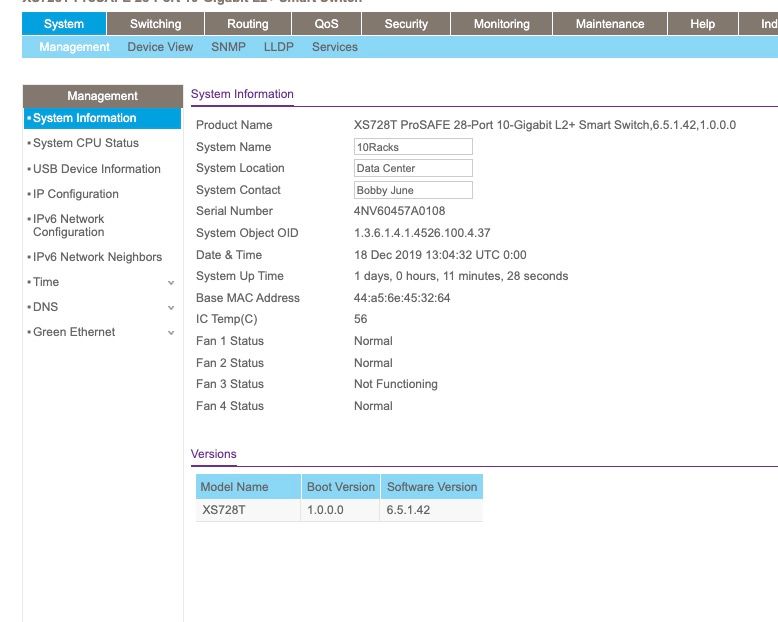
Task: Click the System Location field containing Data Center
Action: 413,168
